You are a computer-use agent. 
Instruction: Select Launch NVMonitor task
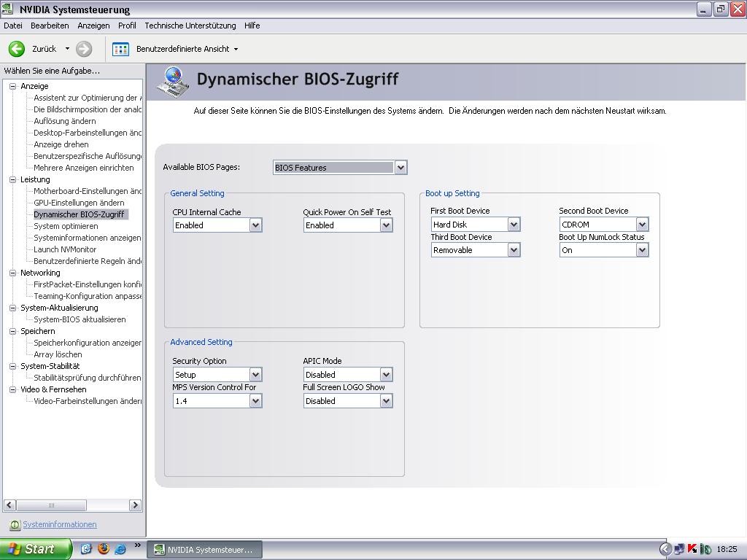pyautogui.click(x=65, y=249)
